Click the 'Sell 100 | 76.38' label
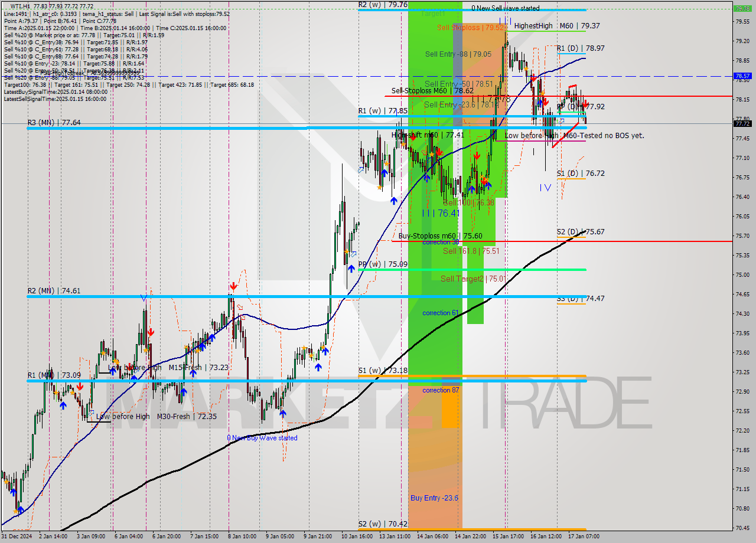756x543 pixels. tap(468, 202)
